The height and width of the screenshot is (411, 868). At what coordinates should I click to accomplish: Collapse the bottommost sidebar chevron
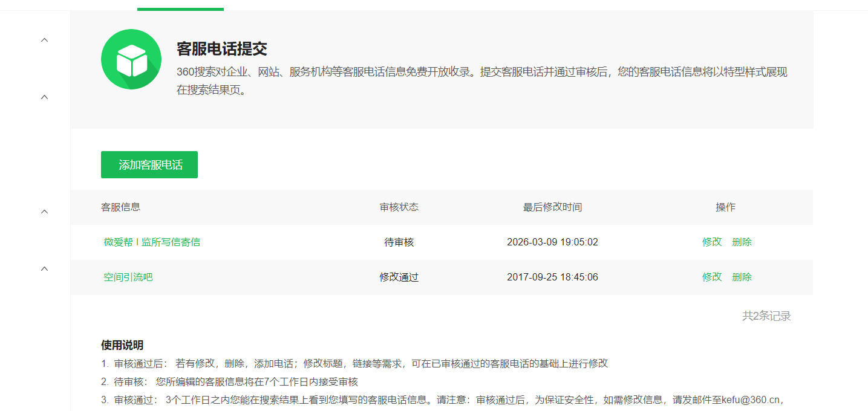point(44,269)
